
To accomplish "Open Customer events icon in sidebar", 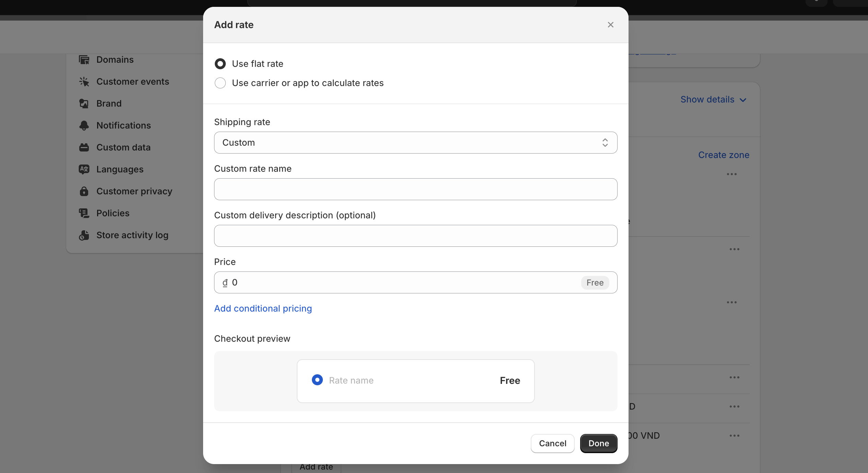I will tap(84, 82).
